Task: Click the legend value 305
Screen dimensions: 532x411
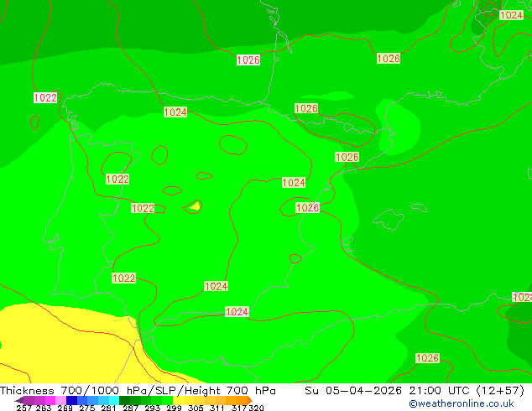Action: (196, 408)
